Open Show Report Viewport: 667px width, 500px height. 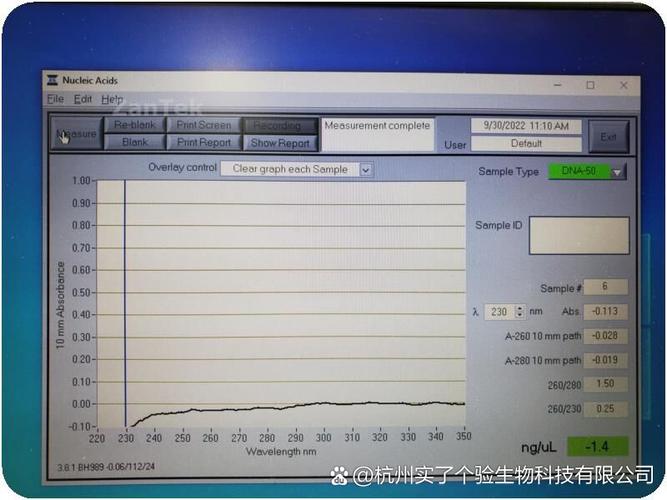click(x=279, y=143)
